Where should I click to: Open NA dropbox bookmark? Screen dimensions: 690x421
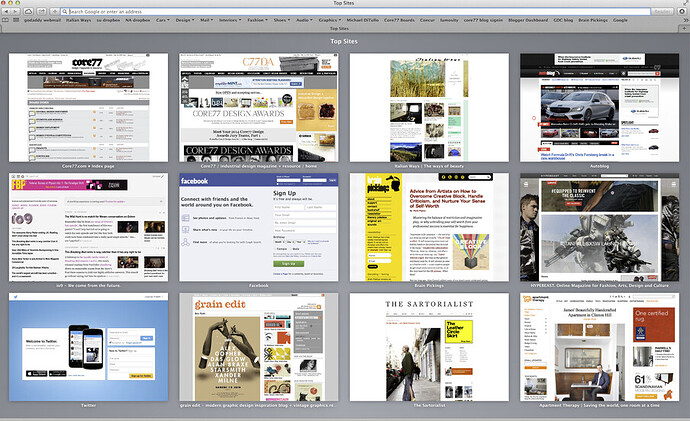tap(138, 20)
